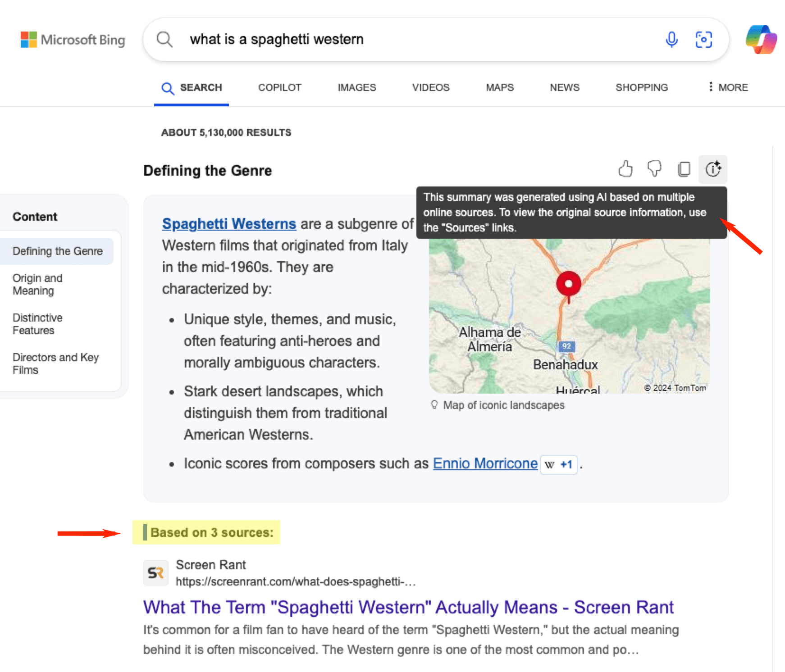Show 'Origin and Meaning' section from Content list
The image size is (785, 672).
pos(38,284)
